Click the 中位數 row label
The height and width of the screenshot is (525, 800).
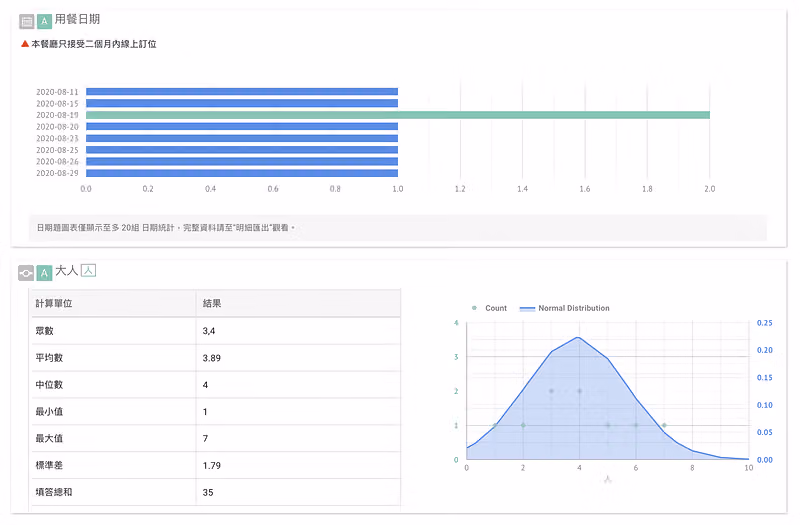(x=49, y=385)
